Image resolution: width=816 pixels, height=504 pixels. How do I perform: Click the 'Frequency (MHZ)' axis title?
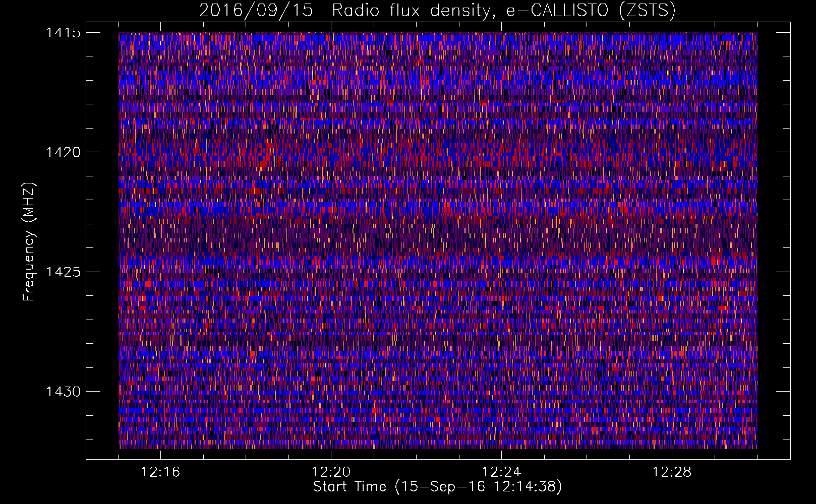(29, 242)
